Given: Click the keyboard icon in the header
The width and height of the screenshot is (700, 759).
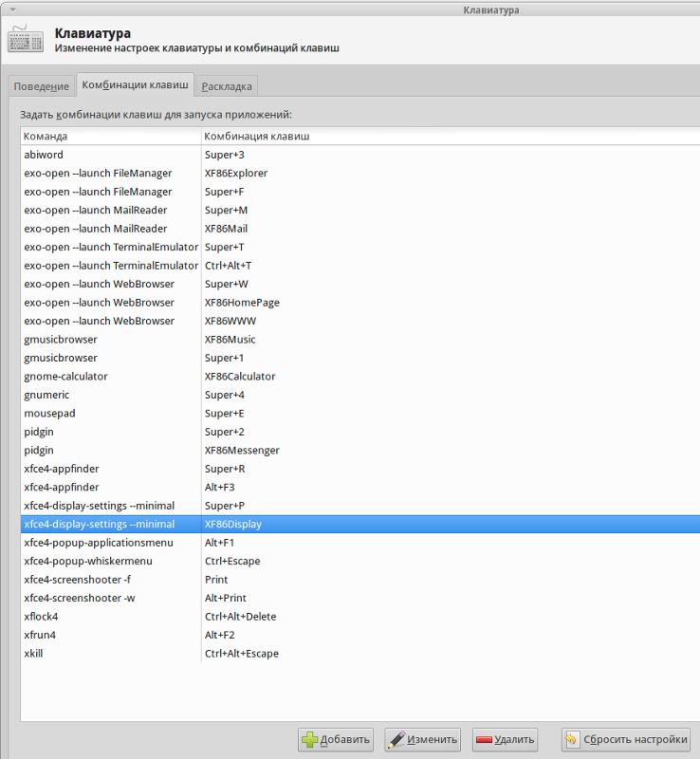Looking at the screenshot, I should (x=25, y=39).
